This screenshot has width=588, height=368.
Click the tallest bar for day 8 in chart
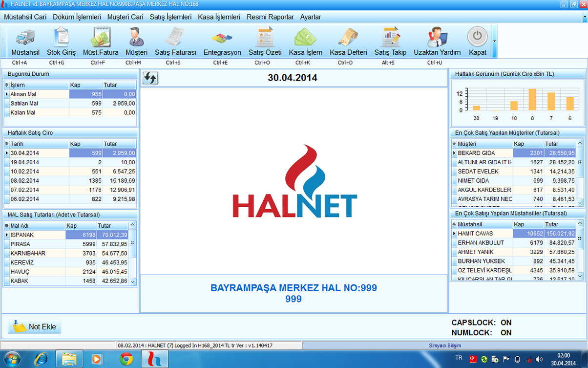click(x=532, y=100)
